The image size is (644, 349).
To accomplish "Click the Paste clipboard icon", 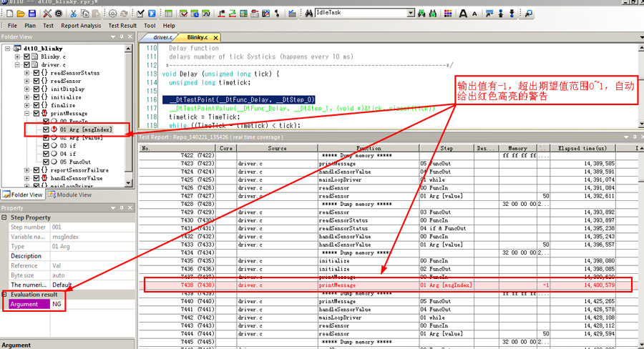I will [96, 14].
